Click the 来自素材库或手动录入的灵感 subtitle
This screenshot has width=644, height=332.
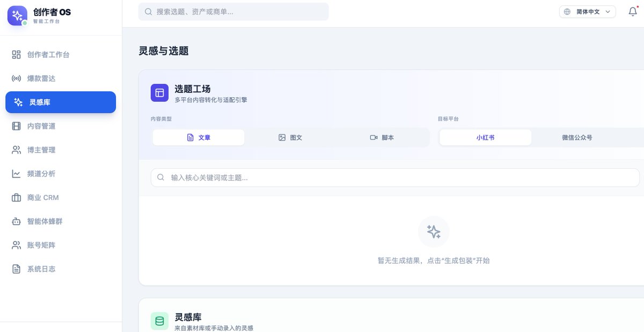214,328
